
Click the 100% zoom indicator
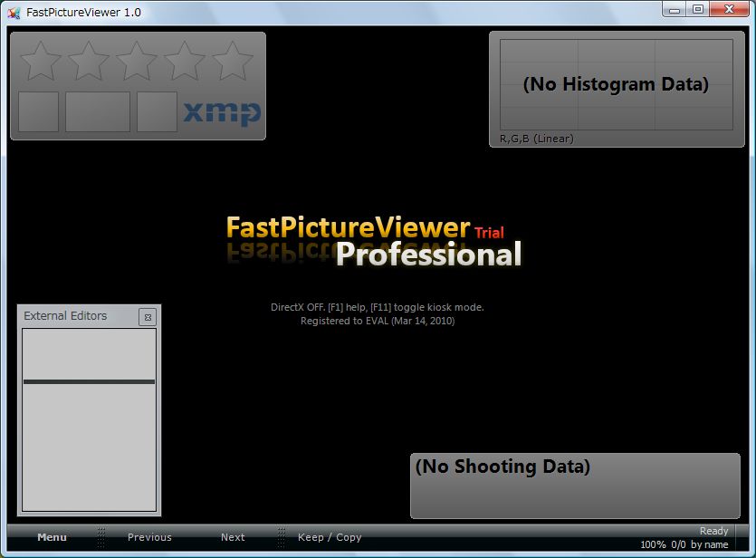(653, 544)
